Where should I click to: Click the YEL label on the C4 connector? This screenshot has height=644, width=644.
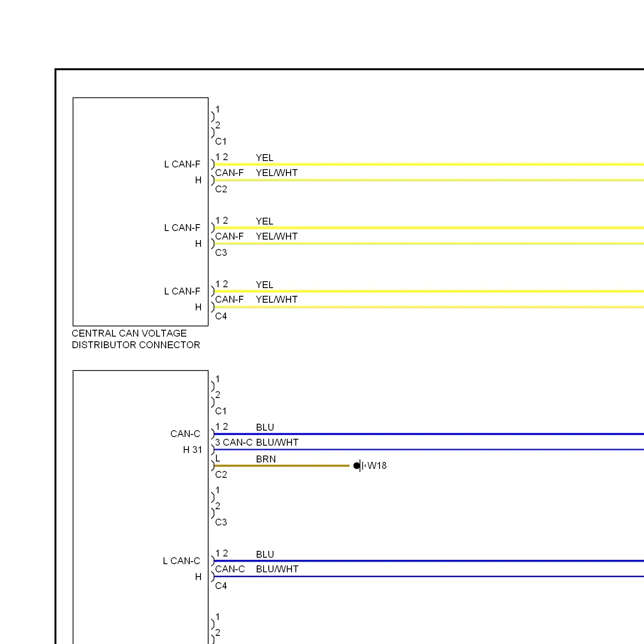(x=264, y=285)
